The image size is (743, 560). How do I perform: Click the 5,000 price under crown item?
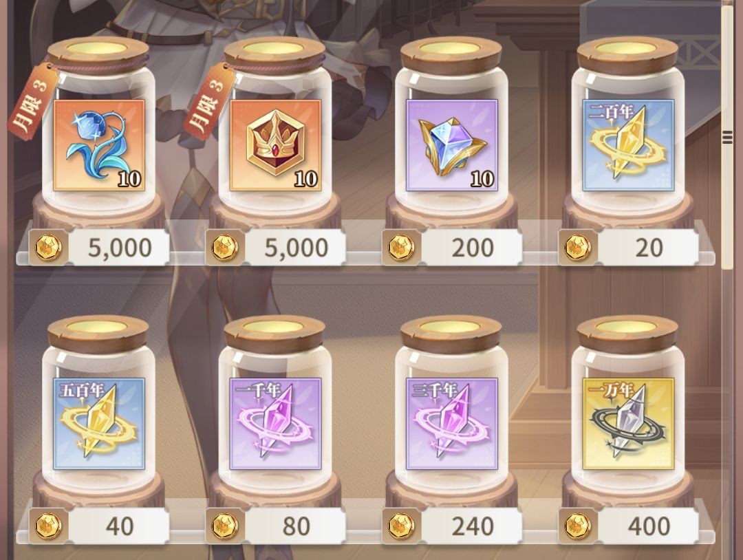click(x=296, y=248)
